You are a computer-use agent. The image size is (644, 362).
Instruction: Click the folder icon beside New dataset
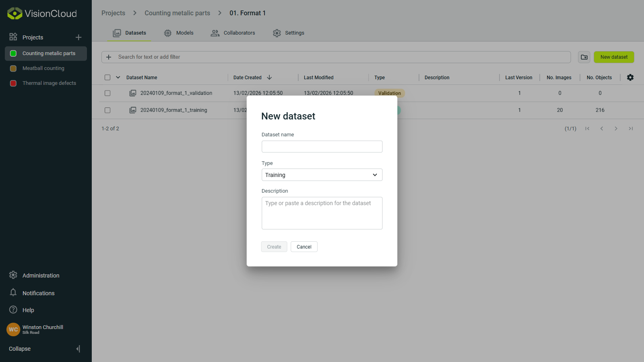(x=584, y=57)
